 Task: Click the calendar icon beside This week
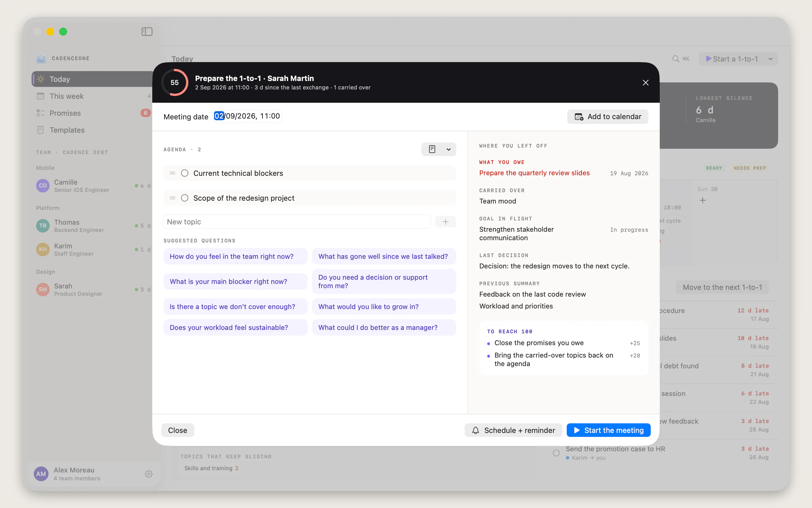(41, 96)
